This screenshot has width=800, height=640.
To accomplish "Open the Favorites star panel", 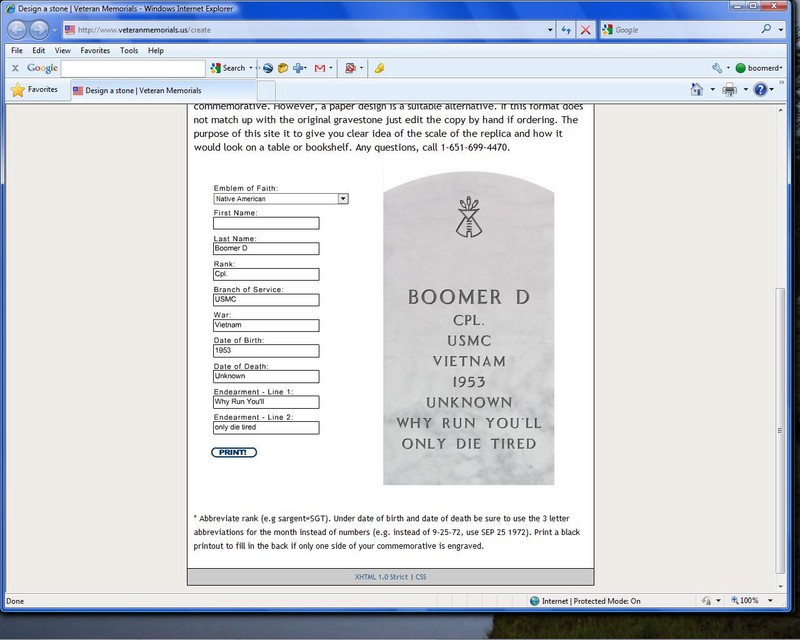I will pyautogui.click(x=35, y=90).
